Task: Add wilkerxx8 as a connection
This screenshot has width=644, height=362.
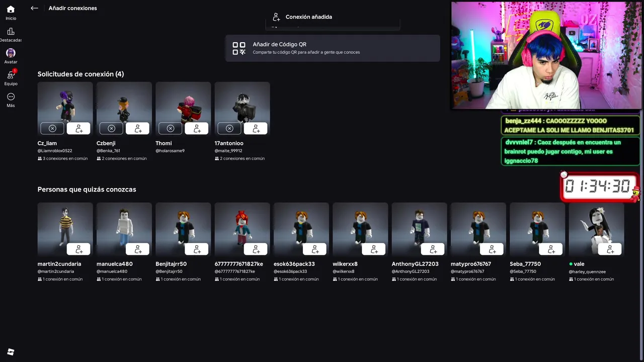Action: tap(373, 249)
